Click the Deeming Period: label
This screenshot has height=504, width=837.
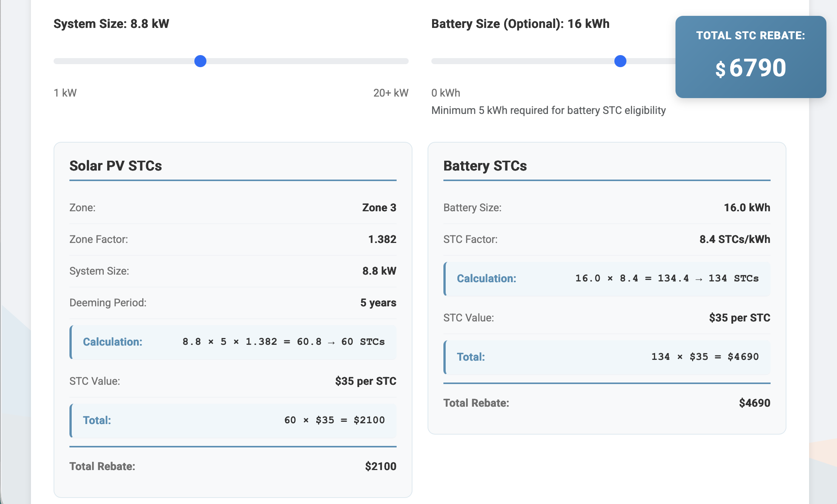[x=108, y=303]
